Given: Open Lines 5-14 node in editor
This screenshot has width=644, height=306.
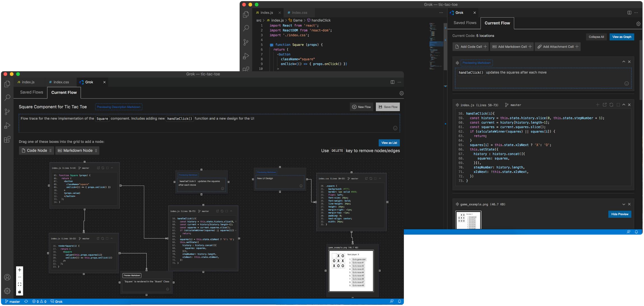Looking at the screenshot, I should click(98, 168).
